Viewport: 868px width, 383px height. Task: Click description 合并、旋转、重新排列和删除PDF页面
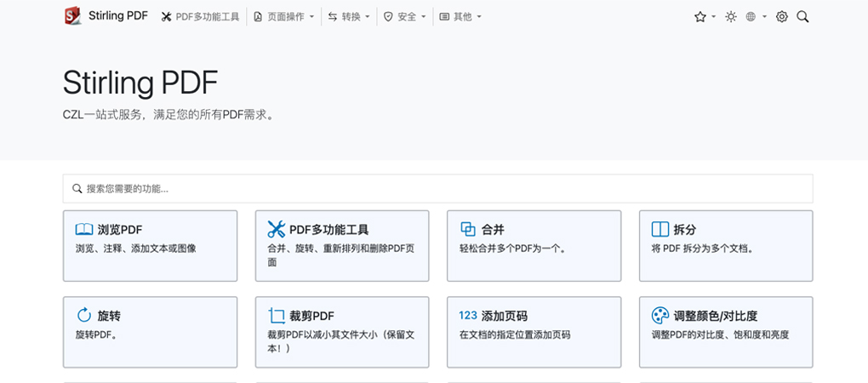pos(340,255)
